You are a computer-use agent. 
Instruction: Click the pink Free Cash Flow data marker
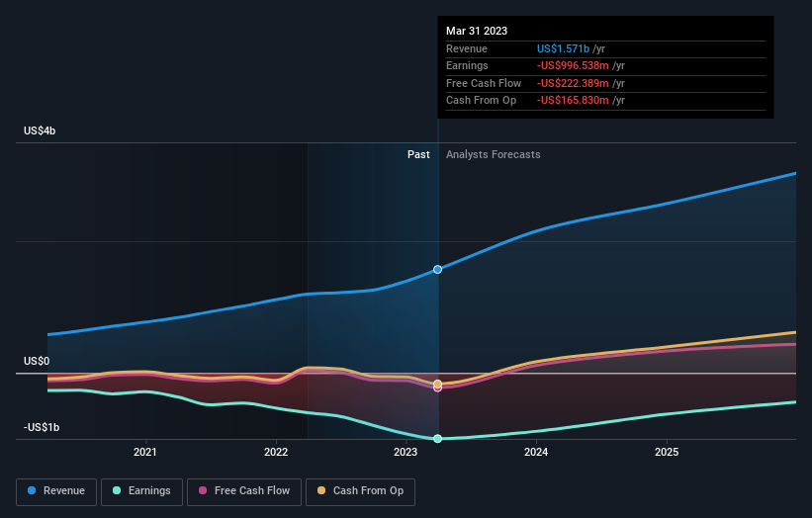click(x=437, y=388)
